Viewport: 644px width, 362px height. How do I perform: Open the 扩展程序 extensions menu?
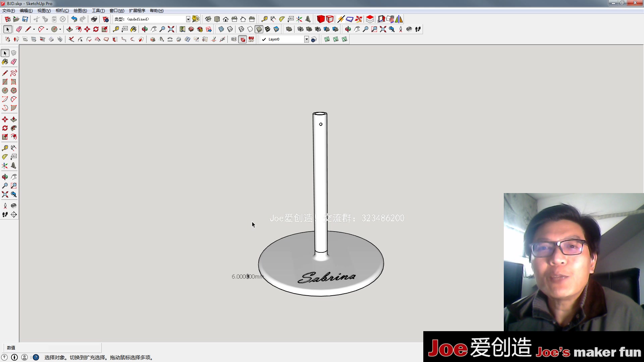(x=137, y=11)
